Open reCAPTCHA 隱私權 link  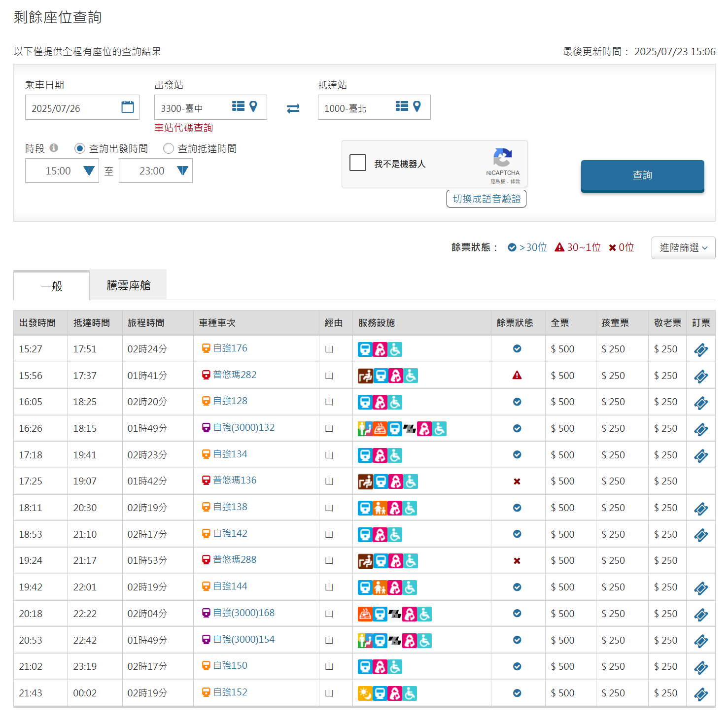pyautogui.click(x=498, y=182)
